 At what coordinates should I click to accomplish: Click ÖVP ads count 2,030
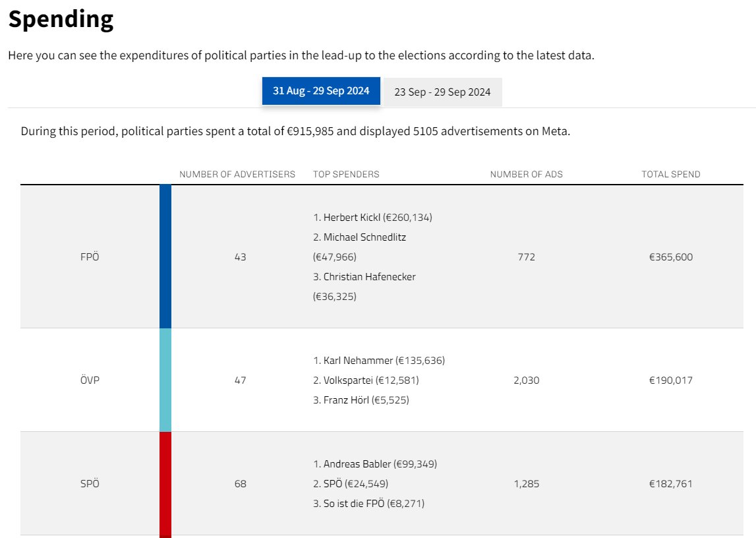527,380
